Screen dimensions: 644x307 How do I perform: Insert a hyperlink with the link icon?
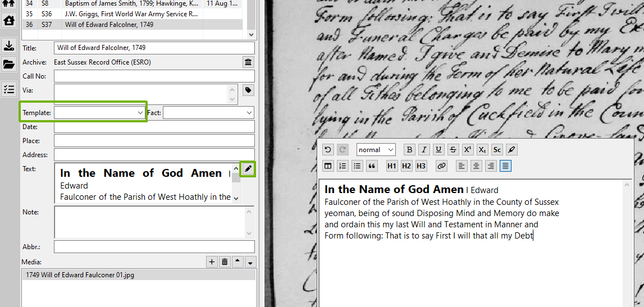(x=441, y=166)
